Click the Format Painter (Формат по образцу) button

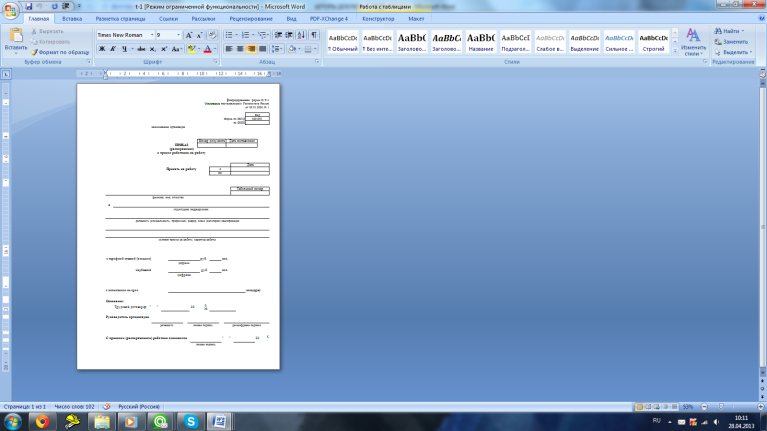pos(60,52)
